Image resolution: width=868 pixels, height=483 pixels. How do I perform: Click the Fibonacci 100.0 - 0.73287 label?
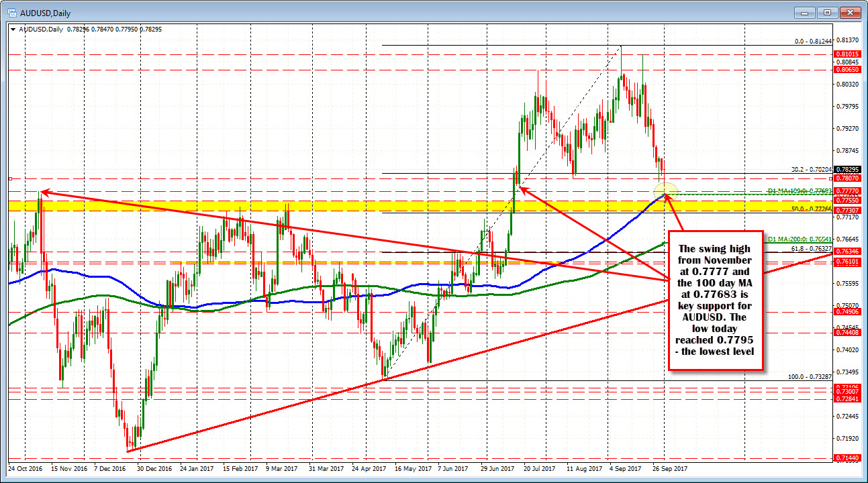coord(810,377)
